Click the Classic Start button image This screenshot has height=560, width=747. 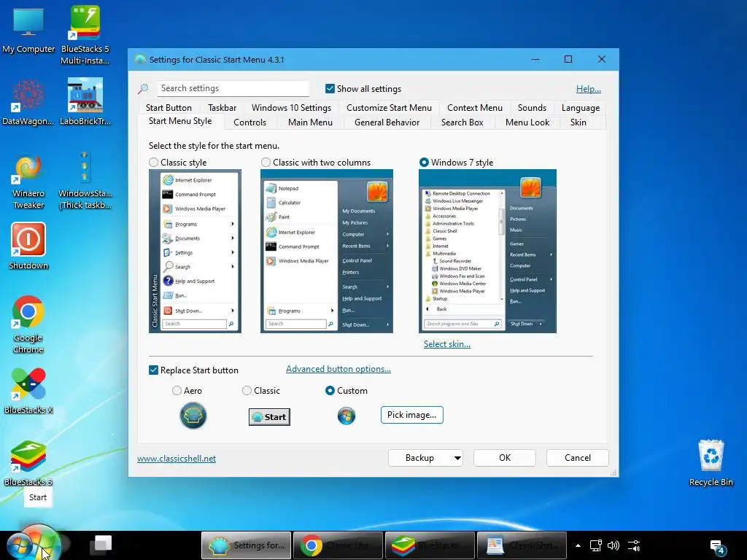click(x=269, y=416)
